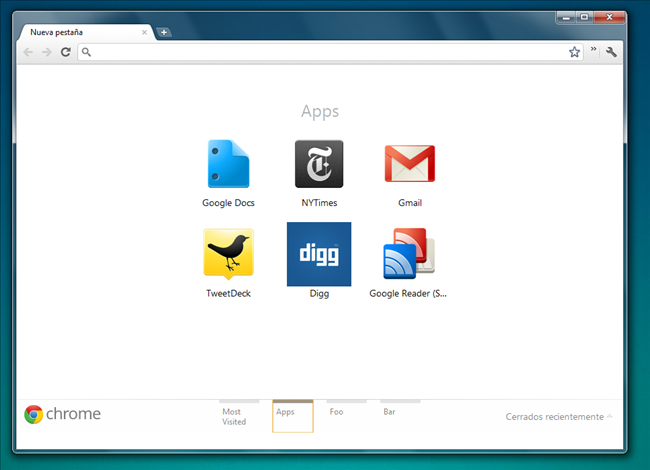Screen dimensions: 650x470
Task: Bookmark this page with the star icon
Action: (575, 52)
